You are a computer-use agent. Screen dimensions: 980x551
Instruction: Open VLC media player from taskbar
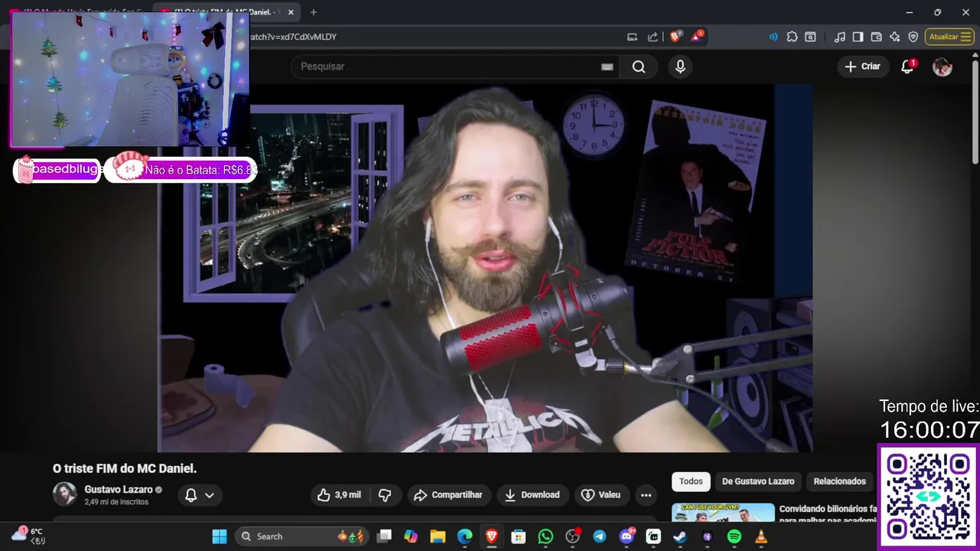[x=760, y=536]
